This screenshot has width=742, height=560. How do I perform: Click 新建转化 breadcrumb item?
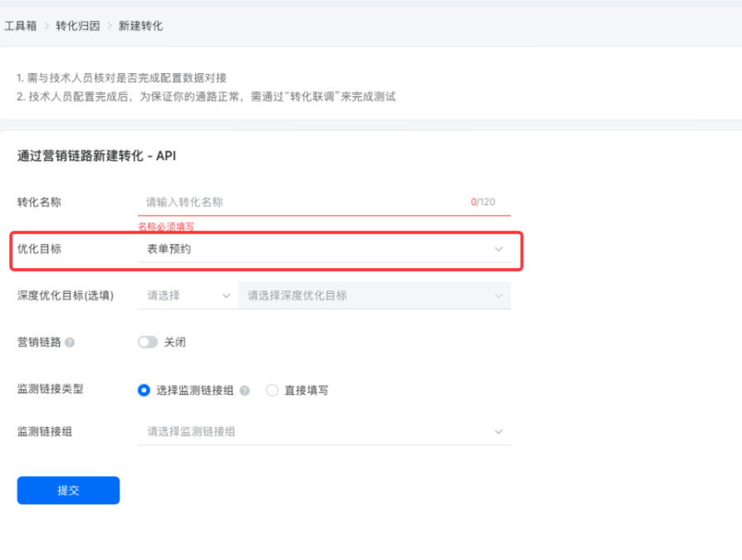tap(140, 26)
